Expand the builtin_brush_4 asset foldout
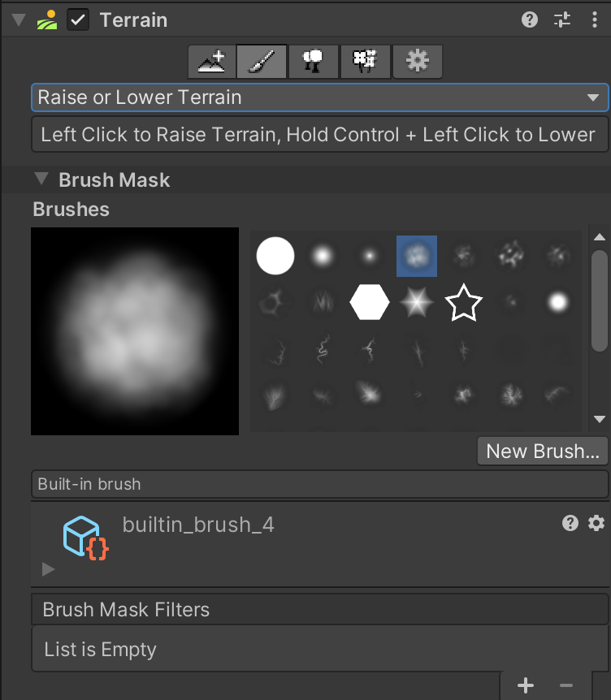Image resolution: width=611 pixels, height=700 pixels. tap(48, 569)
